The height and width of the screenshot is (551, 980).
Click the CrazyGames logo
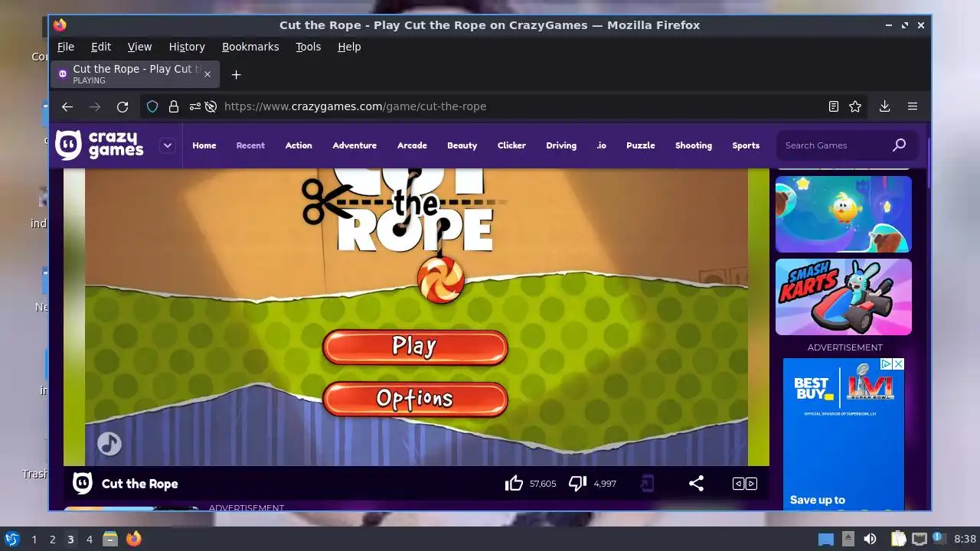(99, 145)
